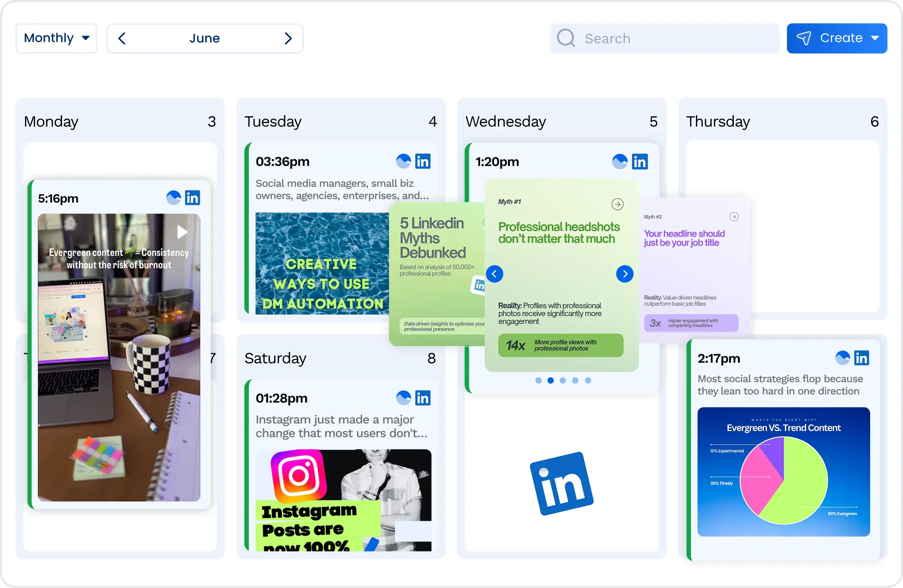Click the Create button
Image resolution: width=903 pixels, height=588 pixels.
pos(841,38)
